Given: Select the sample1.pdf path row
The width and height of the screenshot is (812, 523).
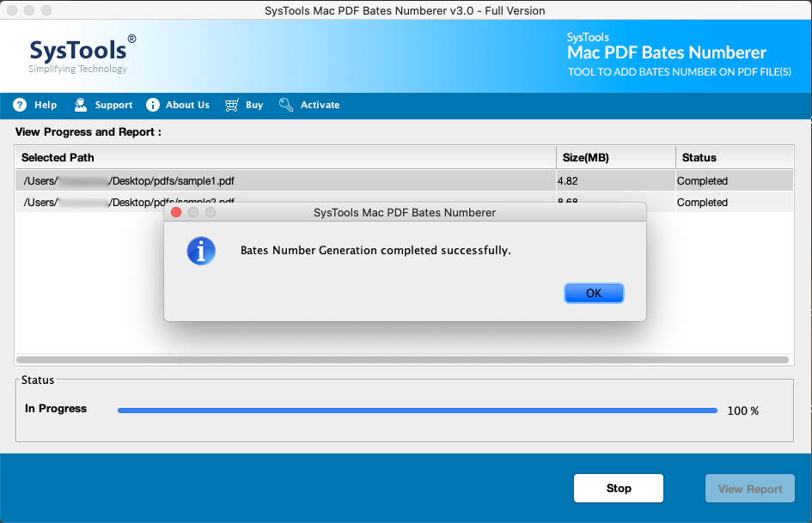Looking at the screenshot, I should [x=286, y=180].
